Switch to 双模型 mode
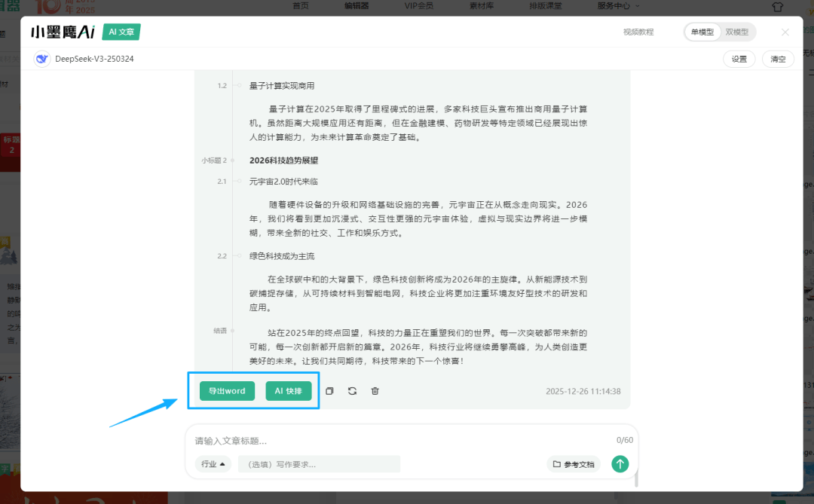The height and width of the screenshot is (504, 814). [736, 32]
